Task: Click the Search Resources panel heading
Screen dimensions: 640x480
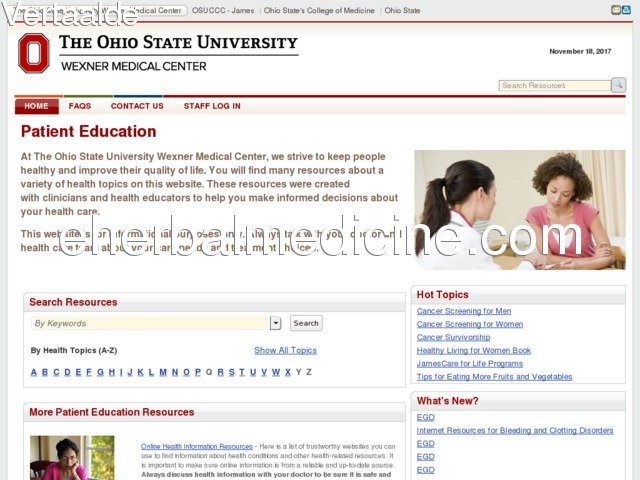Action: click(73, 302)
